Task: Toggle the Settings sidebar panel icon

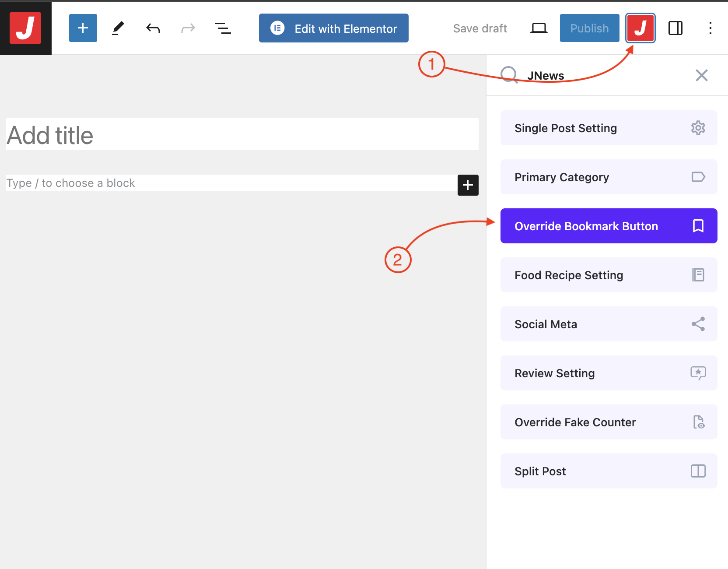Action: [x=675, y=28]
